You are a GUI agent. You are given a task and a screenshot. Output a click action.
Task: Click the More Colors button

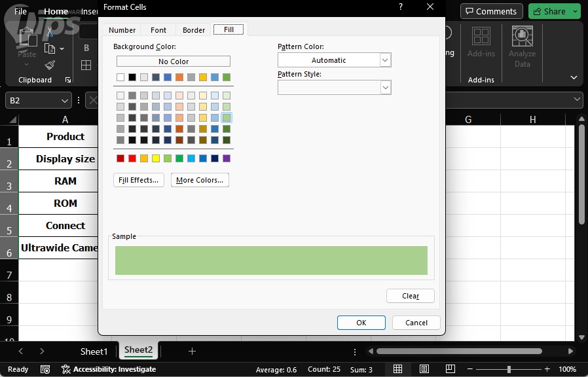[x=200, y=180]
